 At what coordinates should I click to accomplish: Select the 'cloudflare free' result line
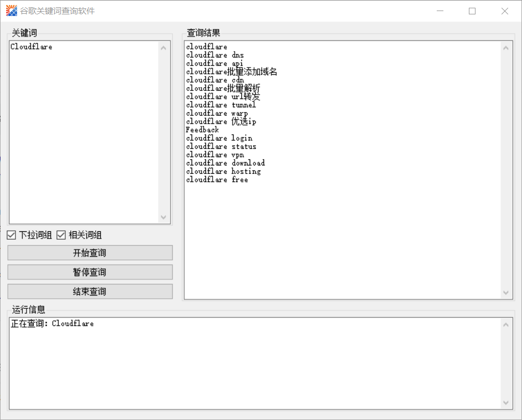[x=217, y=180]
